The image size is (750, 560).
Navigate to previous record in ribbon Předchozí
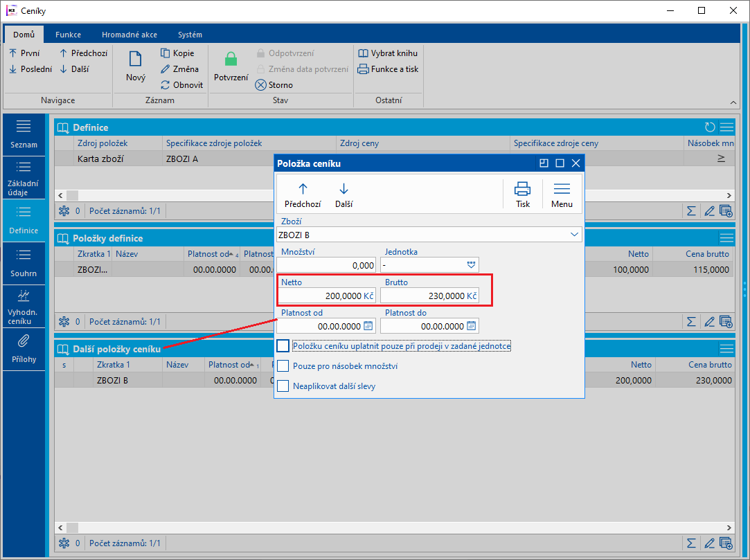[83, 53]
